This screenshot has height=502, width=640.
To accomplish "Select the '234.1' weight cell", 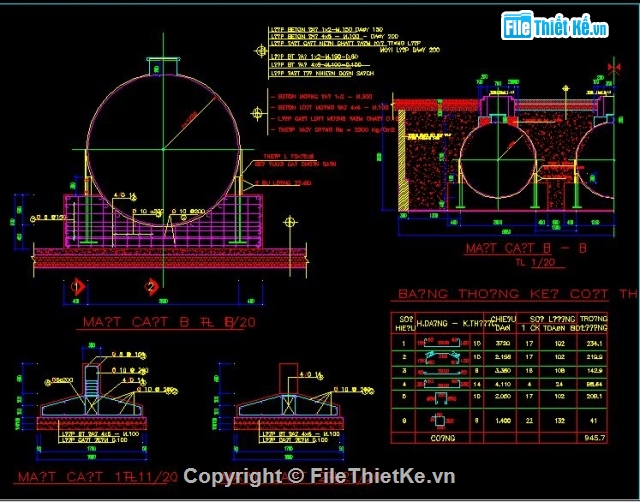I will coord(594,343).
